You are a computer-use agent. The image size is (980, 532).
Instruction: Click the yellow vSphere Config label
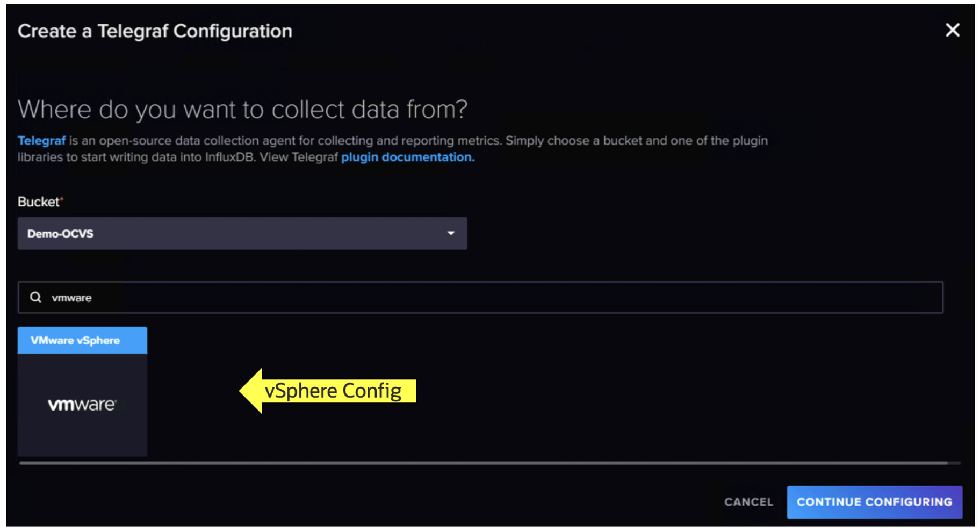333,391
